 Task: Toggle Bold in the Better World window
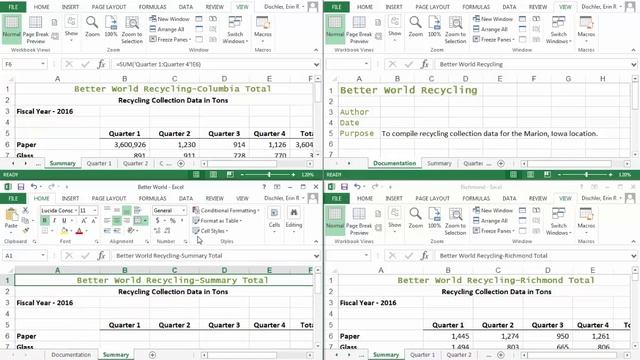coord(44,220)
